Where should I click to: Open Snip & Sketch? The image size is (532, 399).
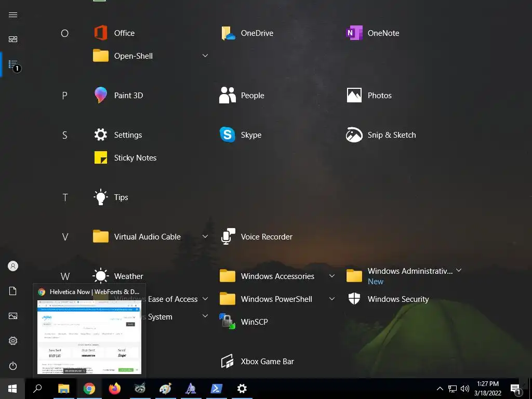[381, 135]
